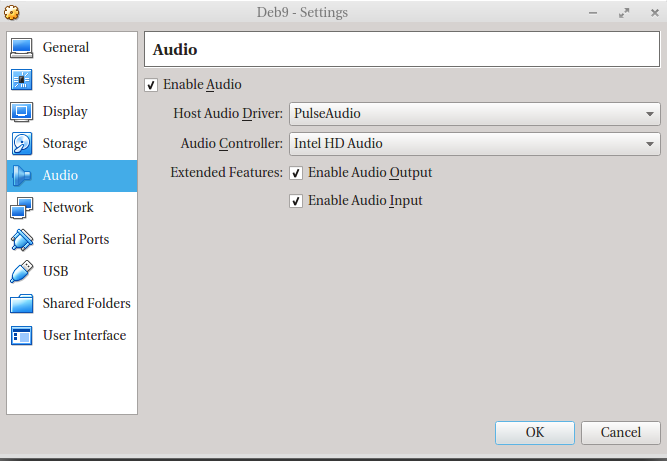667x461 pixels.
Task: Click the Serial Ports connector icon
Action: 22,240
